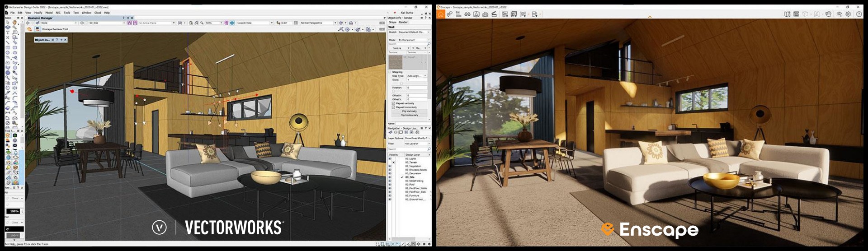Open the Enscape help question mark

pyautogui.click(x=859, y=14)
